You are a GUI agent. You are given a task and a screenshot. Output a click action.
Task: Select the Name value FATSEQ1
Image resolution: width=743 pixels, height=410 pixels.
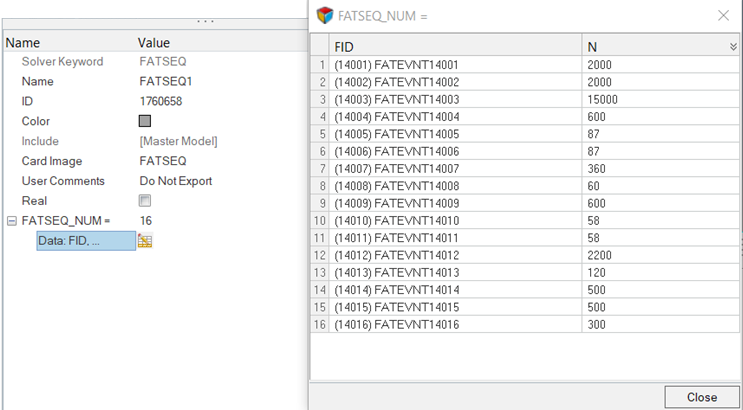coord(160,81)
